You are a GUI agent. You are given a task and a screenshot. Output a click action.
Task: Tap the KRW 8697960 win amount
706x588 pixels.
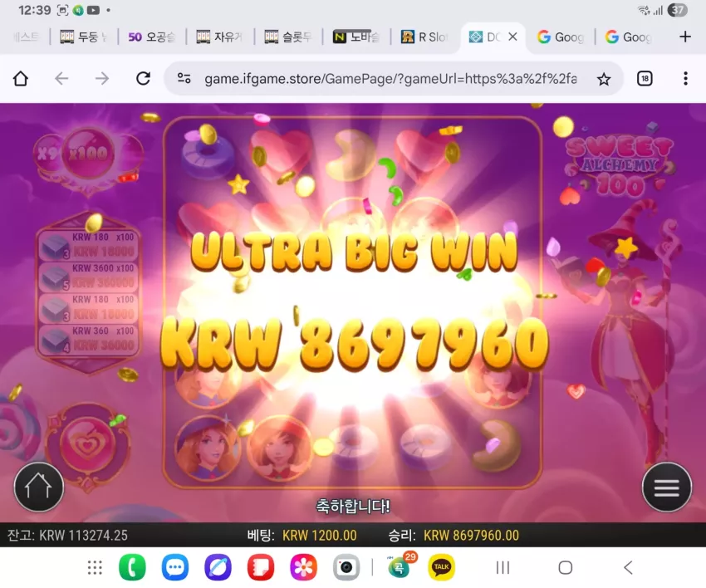pyautogui.click(x=354, y=345)
